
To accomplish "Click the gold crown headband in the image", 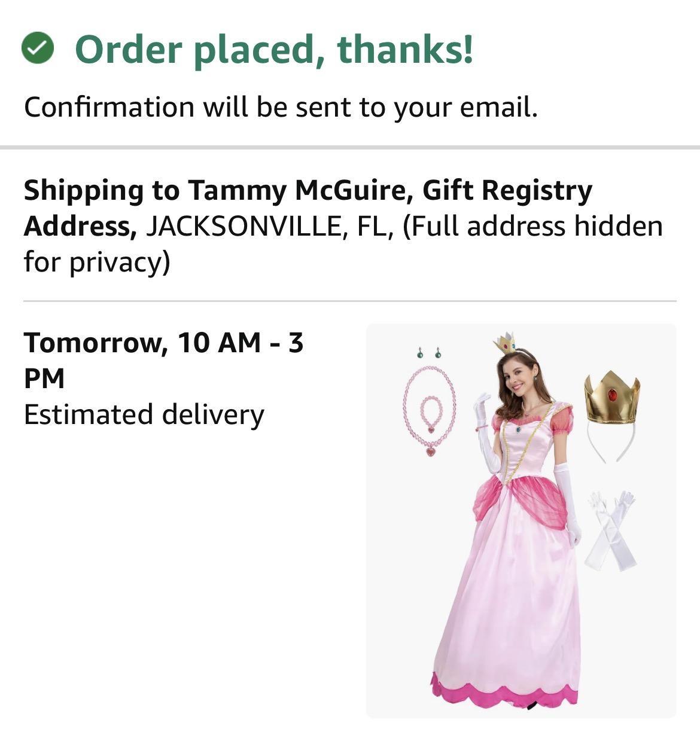I will point(612,398).
